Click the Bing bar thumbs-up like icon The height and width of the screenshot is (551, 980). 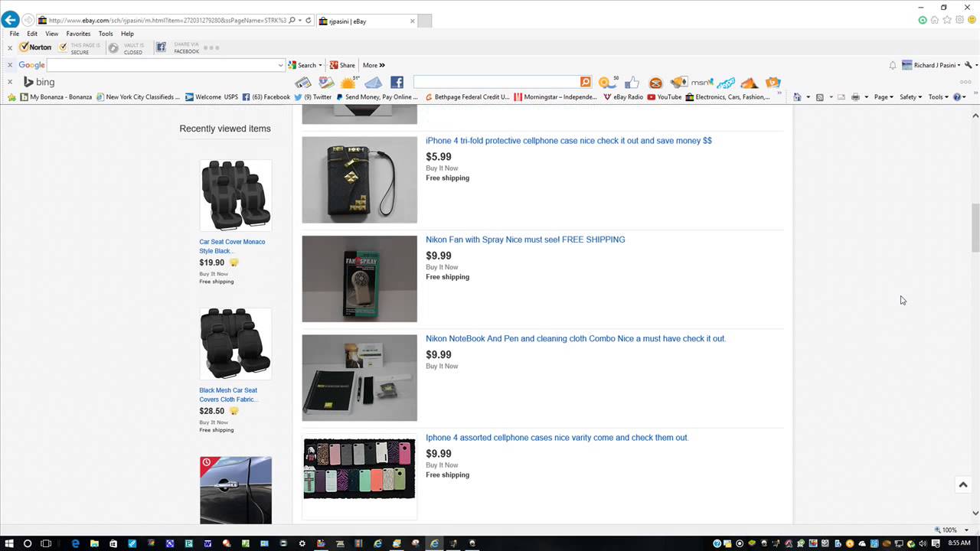[632, 82]
